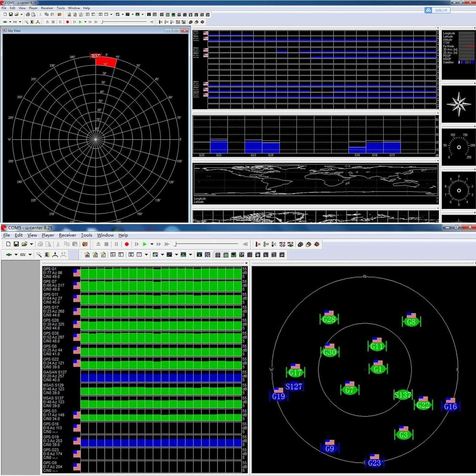The width and height of the screenshot is (476, 476).
Task: Toggle the pressed circular sky-view docking button
Action: click(218, 255)
